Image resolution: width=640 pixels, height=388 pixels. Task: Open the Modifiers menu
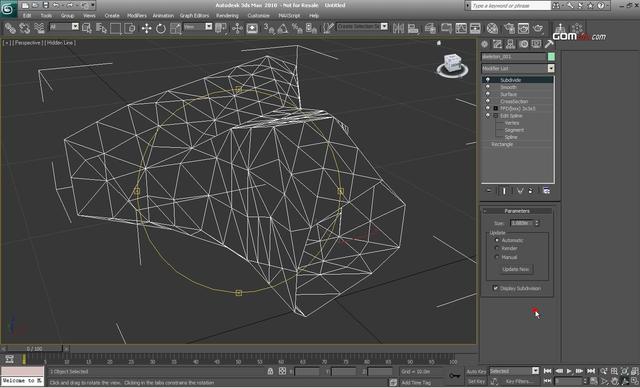[137, 16]
